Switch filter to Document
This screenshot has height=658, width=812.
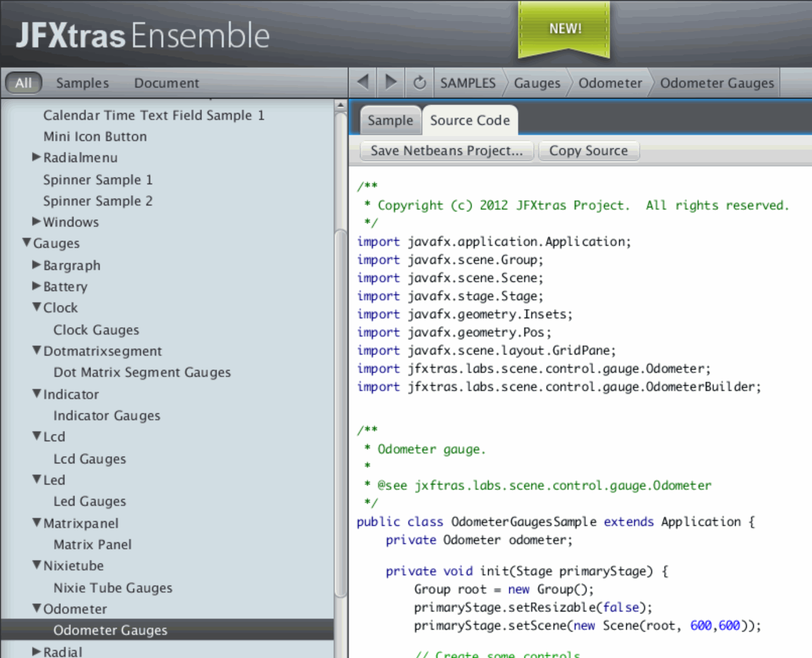point(166,83)
